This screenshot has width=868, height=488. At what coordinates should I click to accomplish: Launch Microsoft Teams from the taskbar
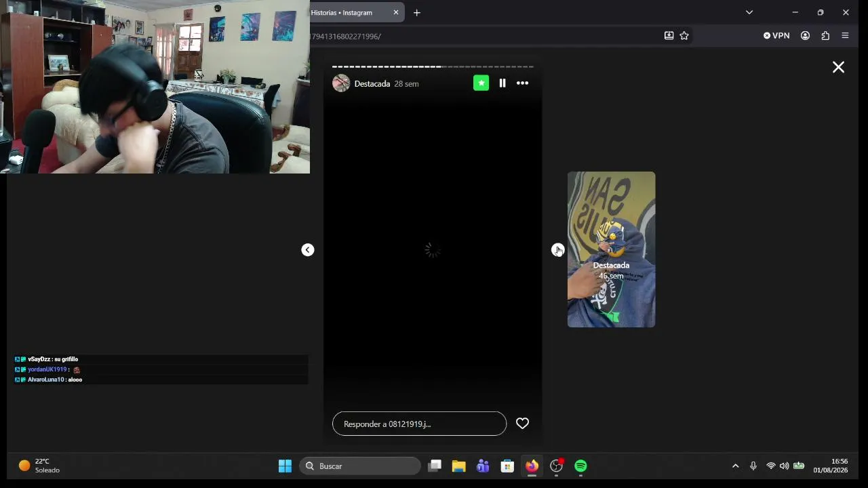[483, 466]
